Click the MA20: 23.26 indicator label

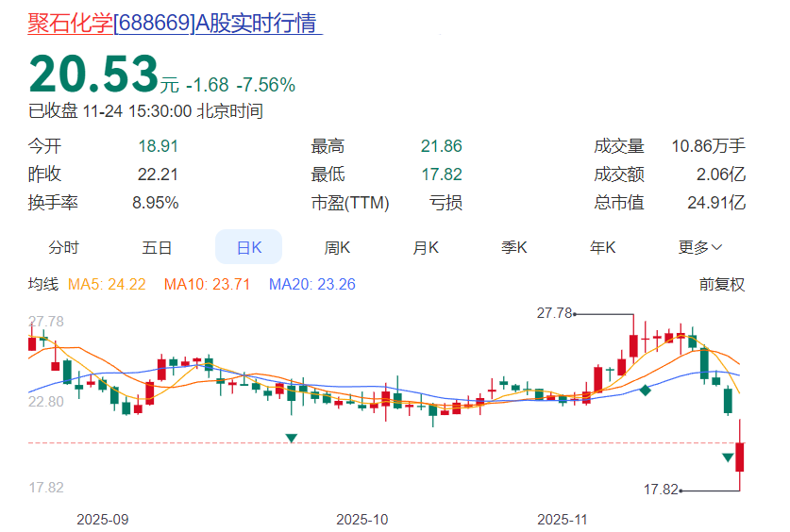[x=311, y=284]
